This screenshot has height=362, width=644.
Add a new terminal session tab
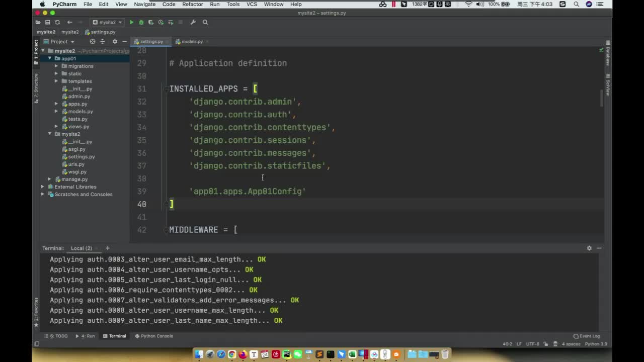(x=107, y=248)
